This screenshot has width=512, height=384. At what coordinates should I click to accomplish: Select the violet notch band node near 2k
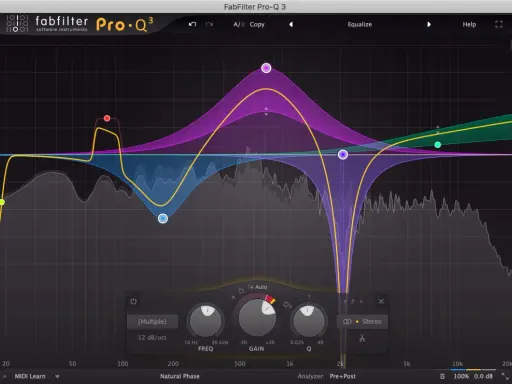(x=343, y=154)
